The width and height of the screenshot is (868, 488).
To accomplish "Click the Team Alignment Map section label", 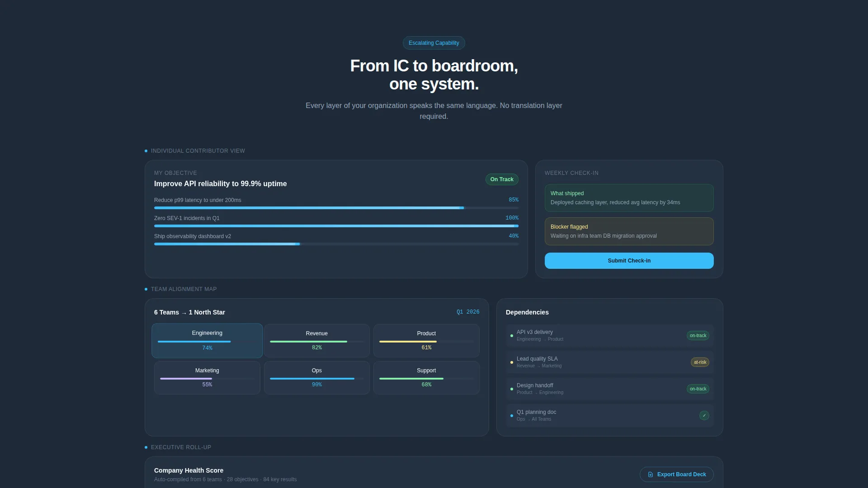I will (x=184, y=289).
